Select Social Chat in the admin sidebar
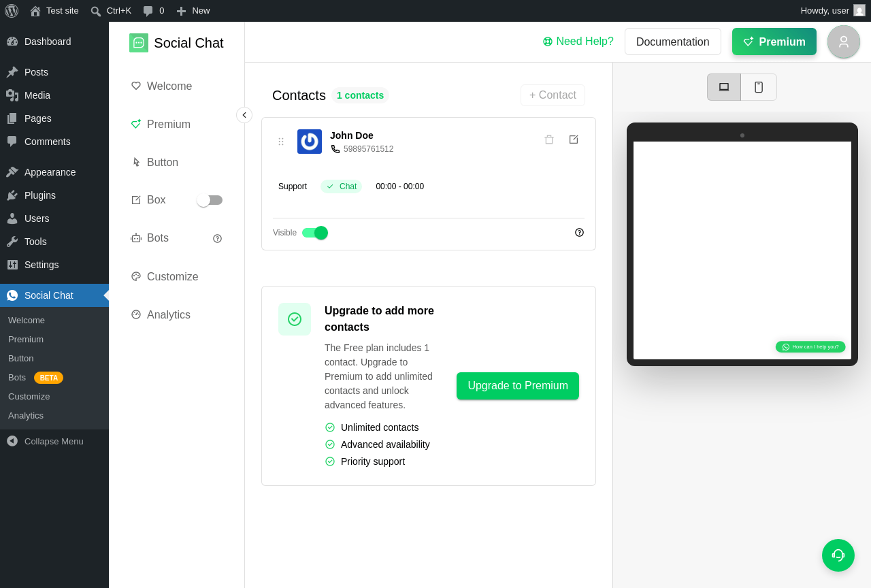The height and width of the screenshot is (588, 871). 54,295
